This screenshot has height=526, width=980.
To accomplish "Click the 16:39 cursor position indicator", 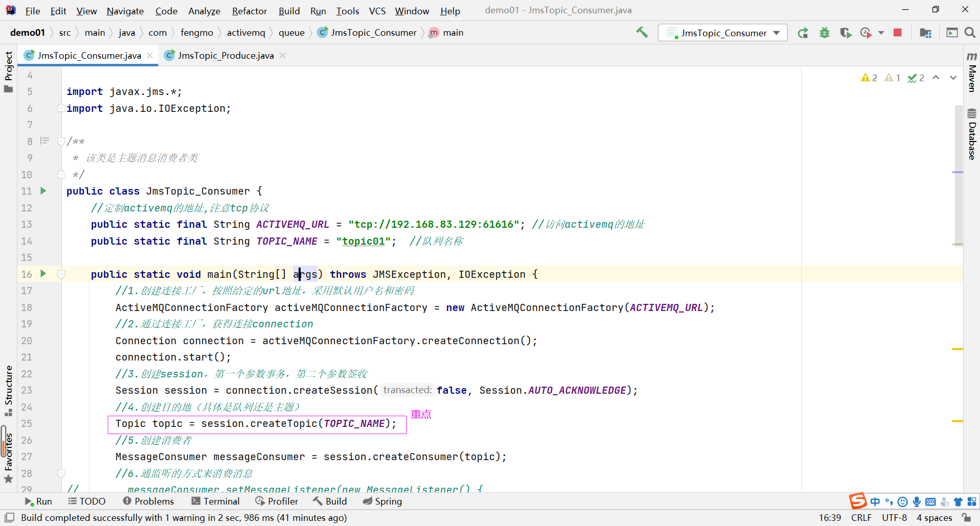I will [x=830, y=517].
